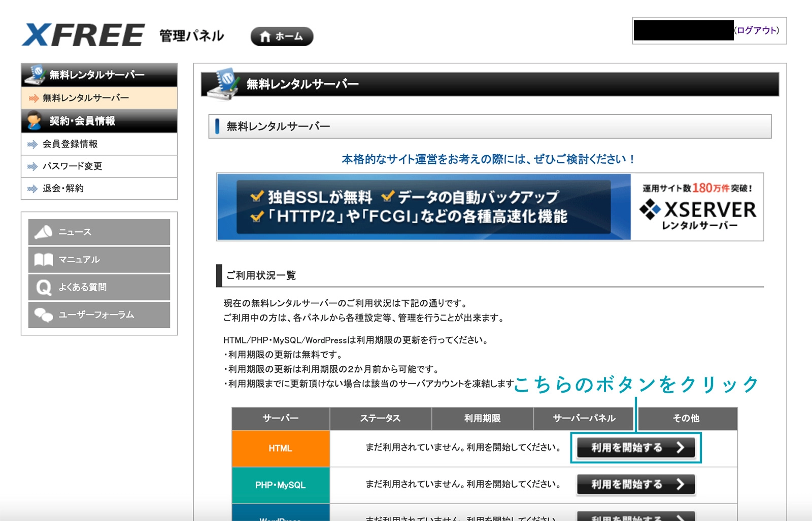
Task: Click the megaphone icon beside ニュース
Action: click(x=44, y=232)
